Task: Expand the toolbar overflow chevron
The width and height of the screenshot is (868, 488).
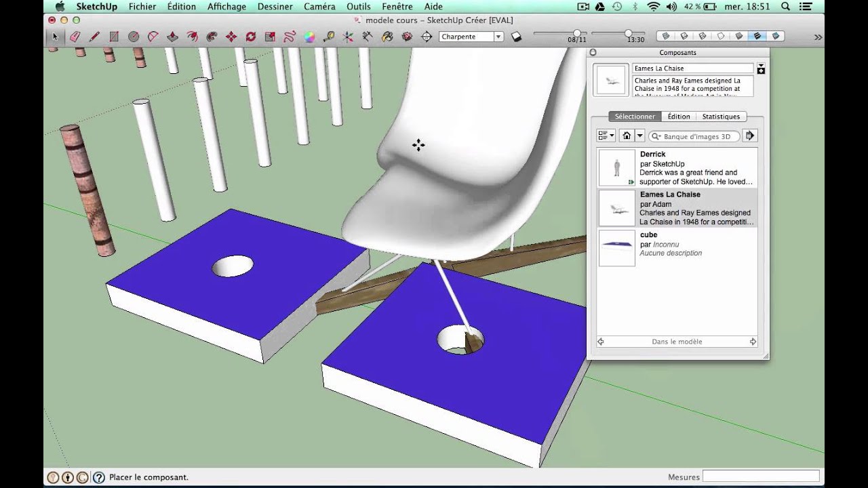Action: coord(818,37)
